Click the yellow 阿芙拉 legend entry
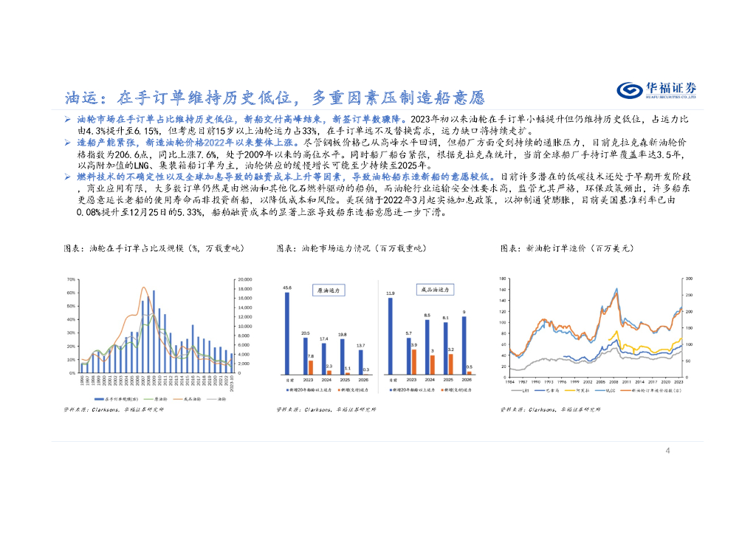Viewport: 756px width, 535px height. (577, 391)
